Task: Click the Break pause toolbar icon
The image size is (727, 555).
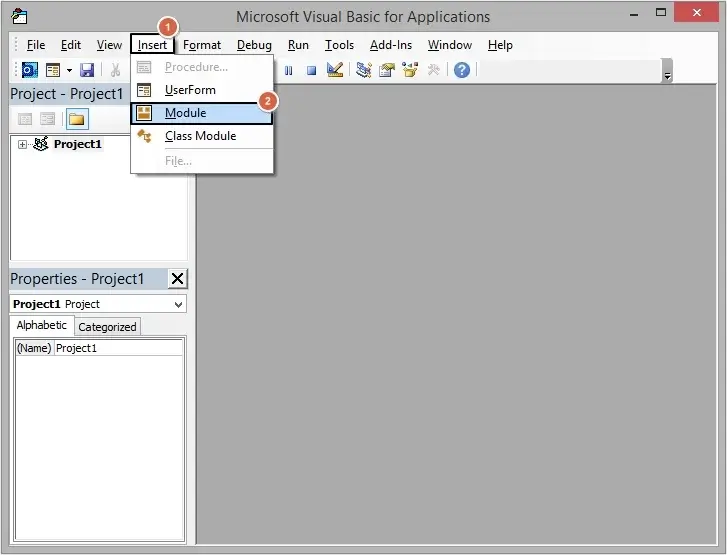Action: click(288, 70)
